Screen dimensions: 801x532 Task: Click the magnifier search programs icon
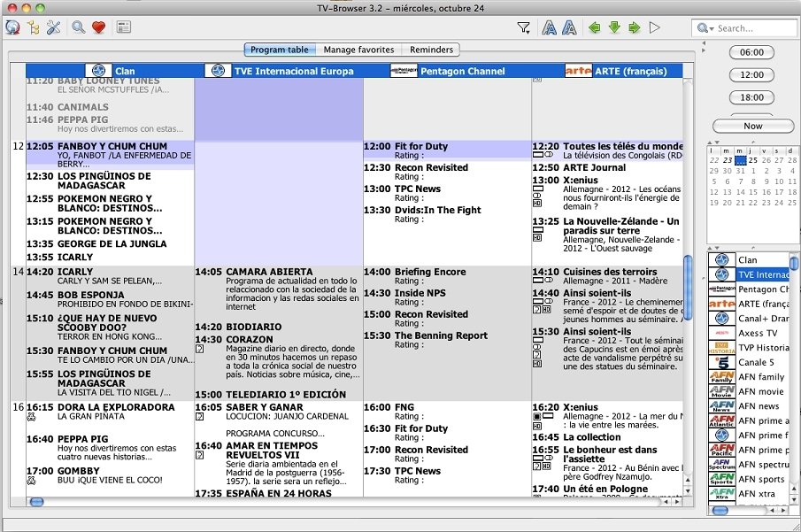[x=78, y=27]
